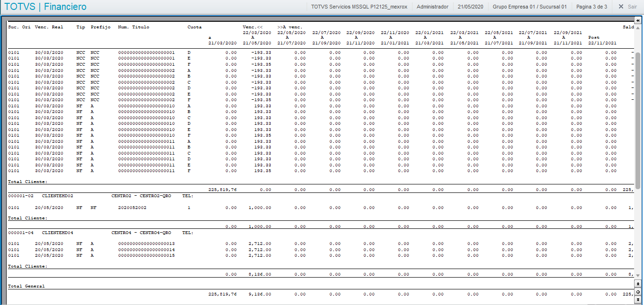
Task: Click title number ending in 0013
Action: tap(146, 244)
